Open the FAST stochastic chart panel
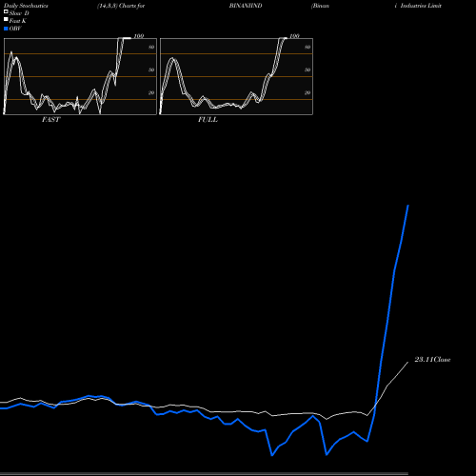 click(80, 76)
